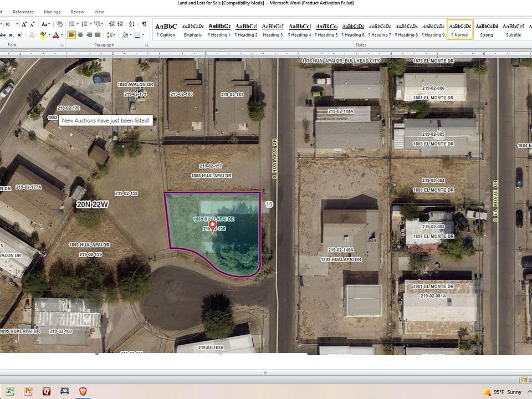The height and width of the screenshot is (399, 532).
Task: Apply the yellow text highlight color
Action: (x=43, y=34)
